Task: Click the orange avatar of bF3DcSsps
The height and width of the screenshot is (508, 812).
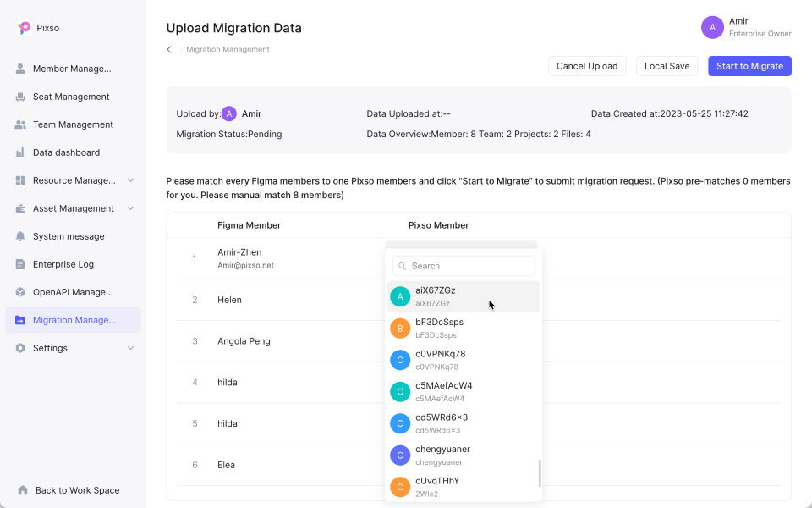Action: click(400, 329)
